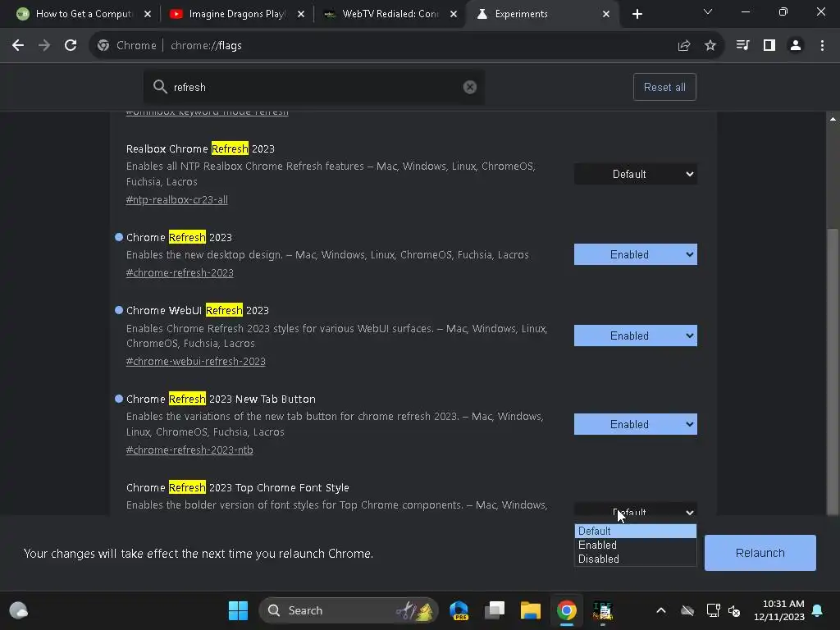The width and height of the screenshot is (840, 630).
Task: Open the New Tab Button flag dropdown
Action: [x=636, y=424]
